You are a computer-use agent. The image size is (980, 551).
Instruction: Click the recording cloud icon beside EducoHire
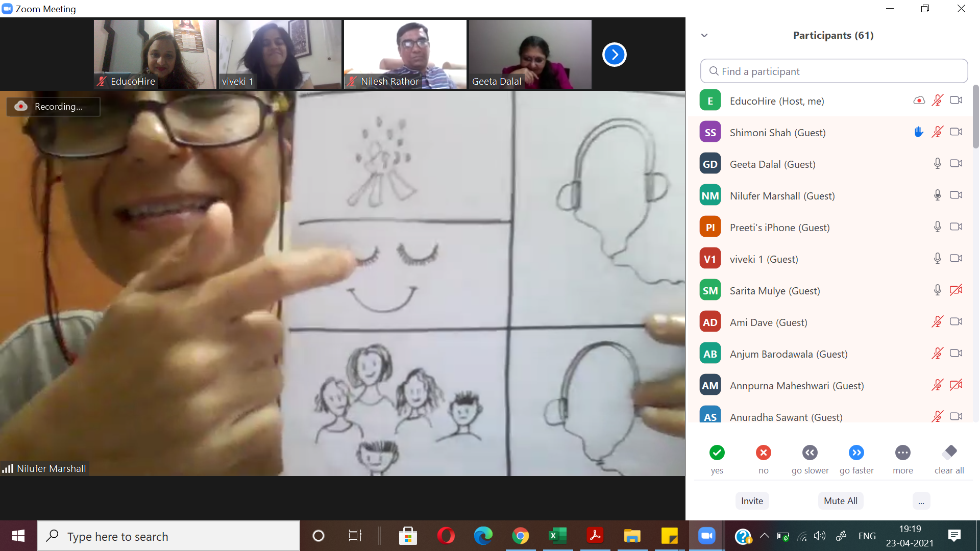[x=919, y=101]
